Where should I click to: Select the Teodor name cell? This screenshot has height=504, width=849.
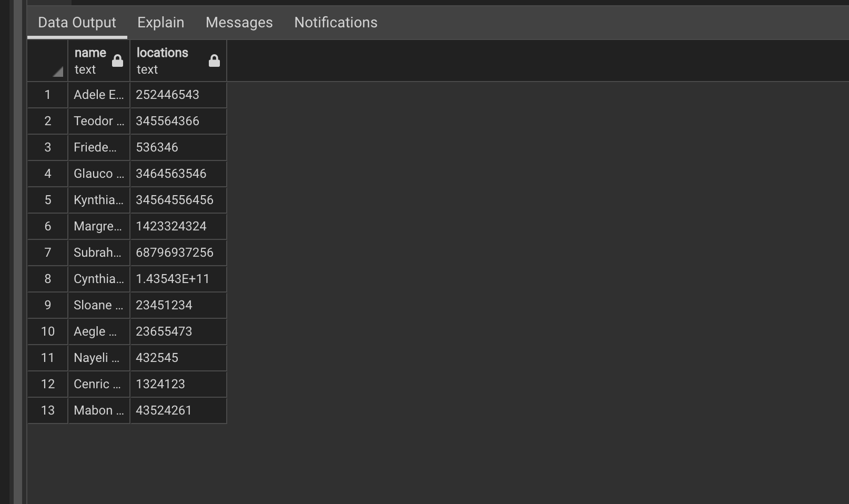coord(99,121)
